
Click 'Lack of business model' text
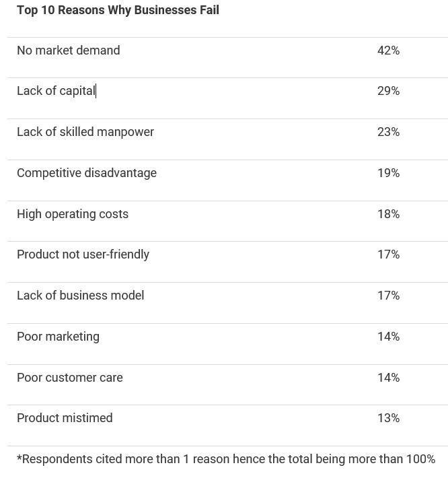(81, 296)
